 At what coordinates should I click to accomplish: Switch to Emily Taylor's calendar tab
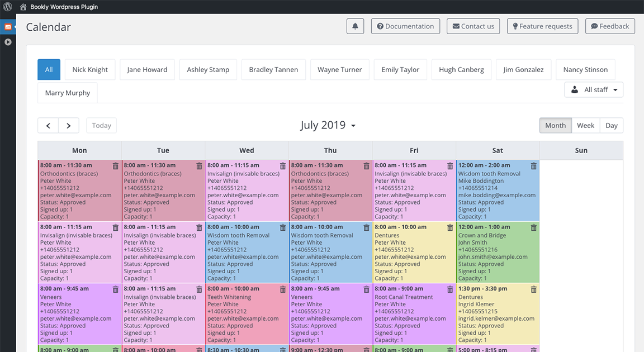(x=400, y=69)
